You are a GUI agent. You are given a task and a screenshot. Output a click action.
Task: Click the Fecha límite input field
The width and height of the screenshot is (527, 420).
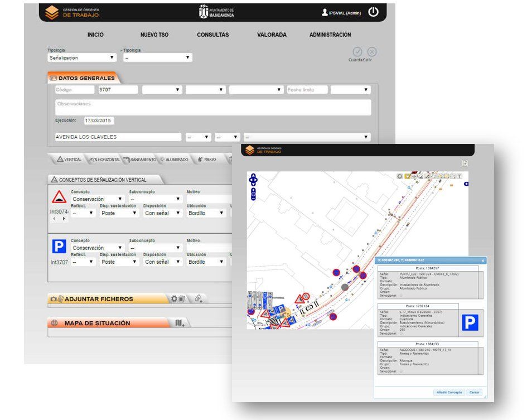(307, 90)
